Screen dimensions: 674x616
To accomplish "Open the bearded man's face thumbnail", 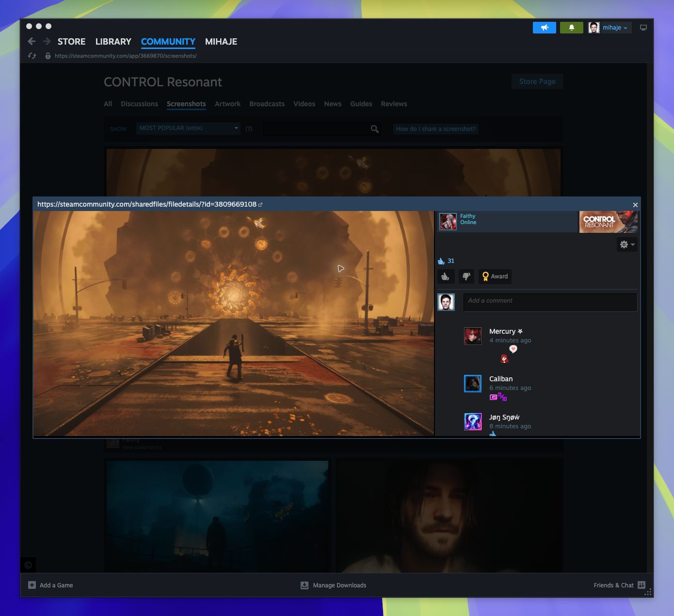I will click(450, 517).
